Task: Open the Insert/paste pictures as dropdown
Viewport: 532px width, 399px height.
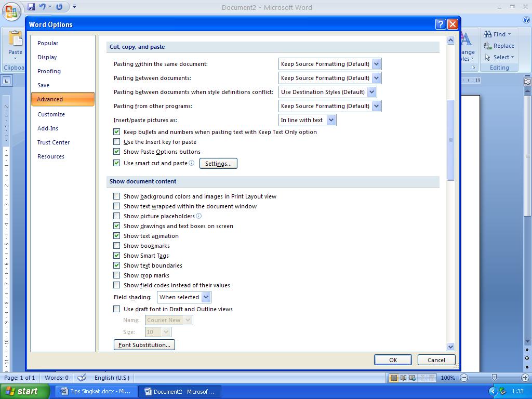Action: pyautogui.click(x=331, y=119)
